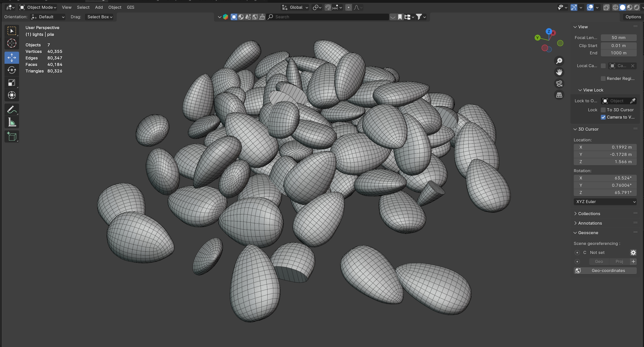Switch orthographic/perspective with grid icon
Viewport: 644px width, 347px height.
coord(559,95)
